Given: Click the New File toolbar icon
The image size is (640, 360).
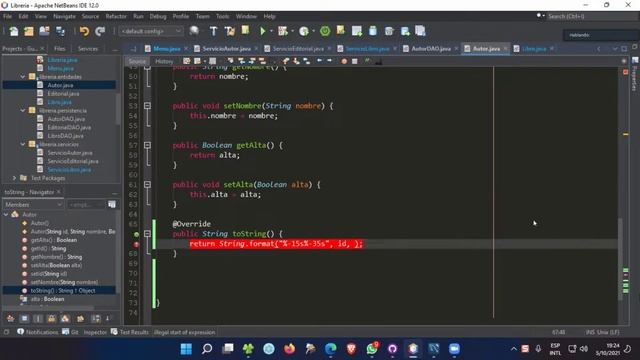Looking at the screenshot, I should coord(13,31).
